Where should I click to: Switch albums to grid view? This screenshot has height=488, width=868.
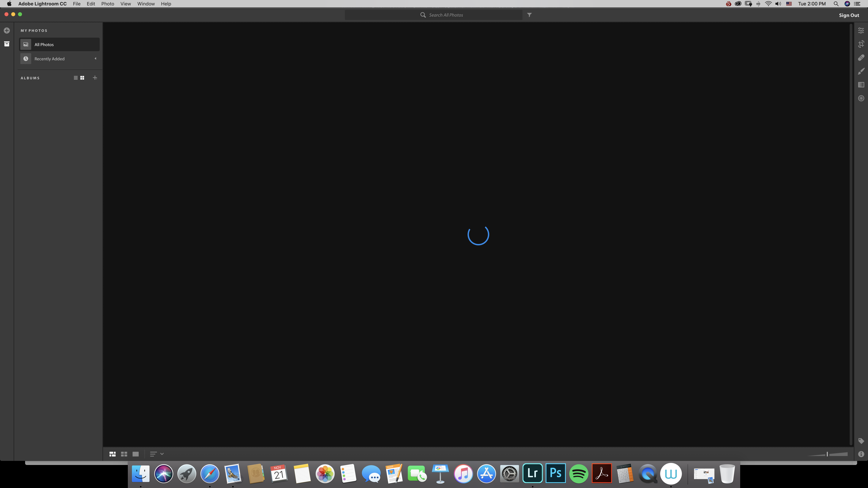(x=82, y=78)
